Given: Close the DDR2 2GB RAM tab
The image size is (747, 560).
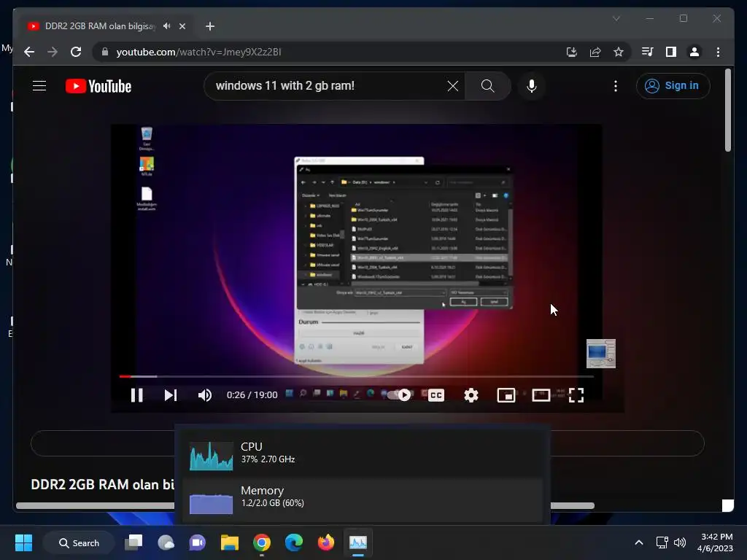Looking at the screenshot, I should pos(182,26).
